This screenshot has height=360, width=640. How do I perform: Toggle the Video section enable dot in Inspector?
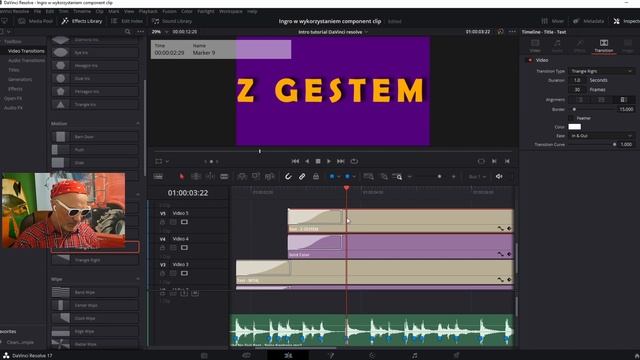530,60
